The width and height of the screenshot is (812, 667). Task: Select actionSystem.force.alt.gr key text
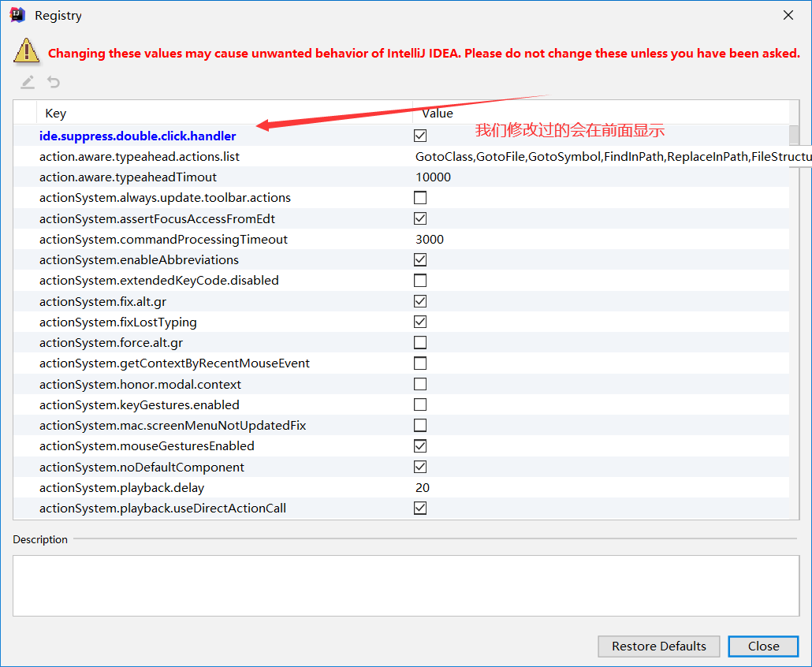coord(111,343)
